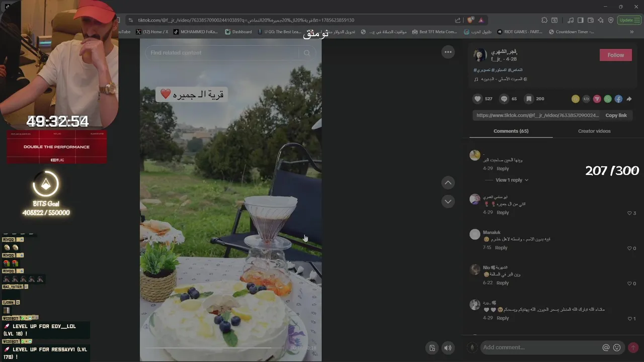Like Nio's comment dated 6-22

(629, 284)
